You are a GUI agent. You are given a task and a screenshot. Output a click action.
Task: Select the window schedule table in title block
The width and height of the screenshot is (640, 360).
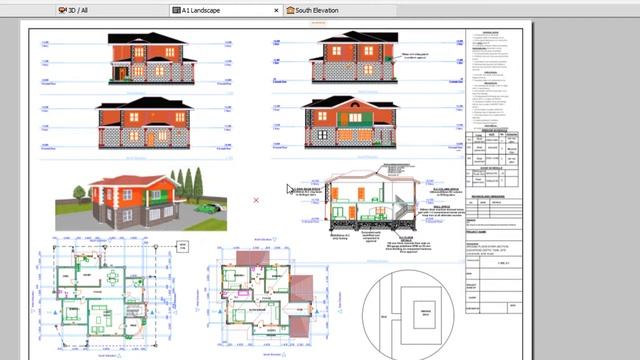click(492, 147)
